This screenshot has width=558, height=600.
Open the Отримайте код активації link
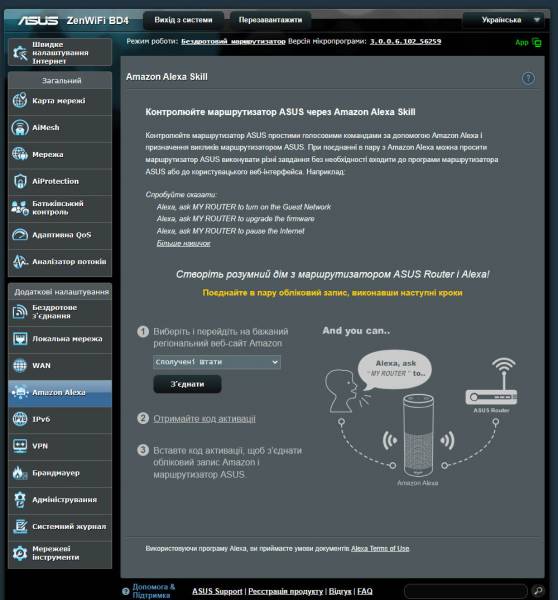coord(204,419)
